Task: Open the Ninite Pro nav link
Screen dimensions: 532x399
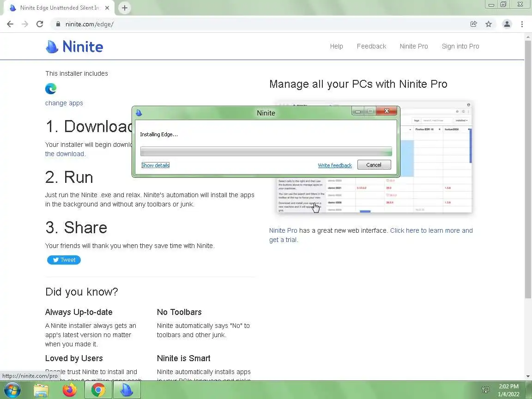Action: point(414,46)
